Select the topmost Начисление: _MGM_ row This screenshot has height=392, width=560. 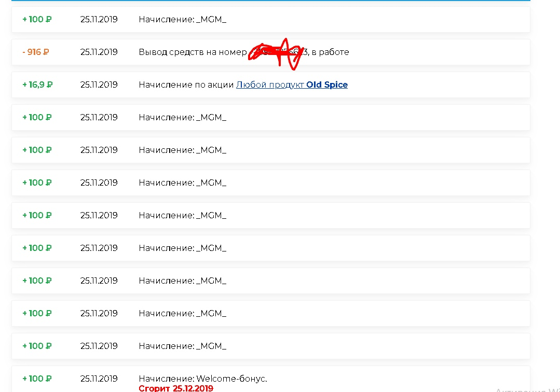pyautogui.click(x=271, y=19)
